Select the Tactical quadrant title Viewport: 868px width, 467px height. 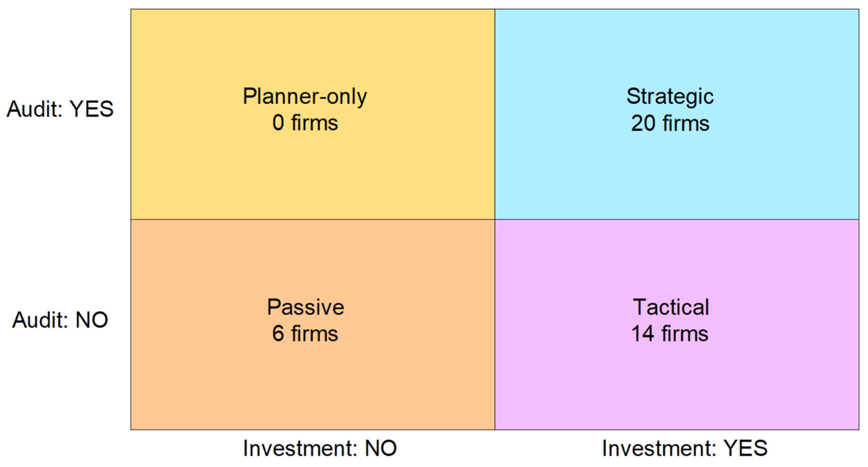(x=671, y=307)
